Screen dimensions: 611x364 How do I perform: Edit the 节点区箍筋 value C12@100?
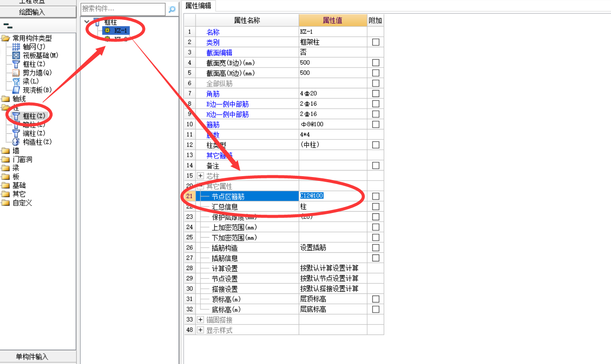click(x=333, y=196)
